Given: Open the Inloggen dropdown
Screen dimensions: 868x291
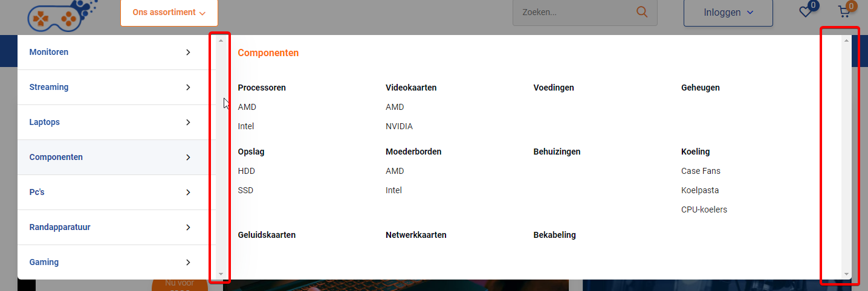Looking at the screenshot, I should click(728, 13).
